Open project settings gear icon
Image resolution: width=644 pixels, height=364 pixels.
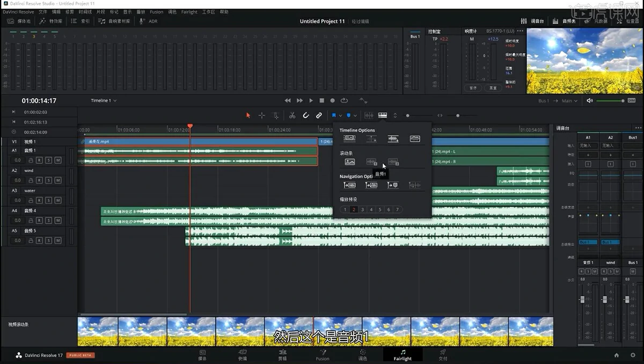pyautogui.click(x=632, y=355)
